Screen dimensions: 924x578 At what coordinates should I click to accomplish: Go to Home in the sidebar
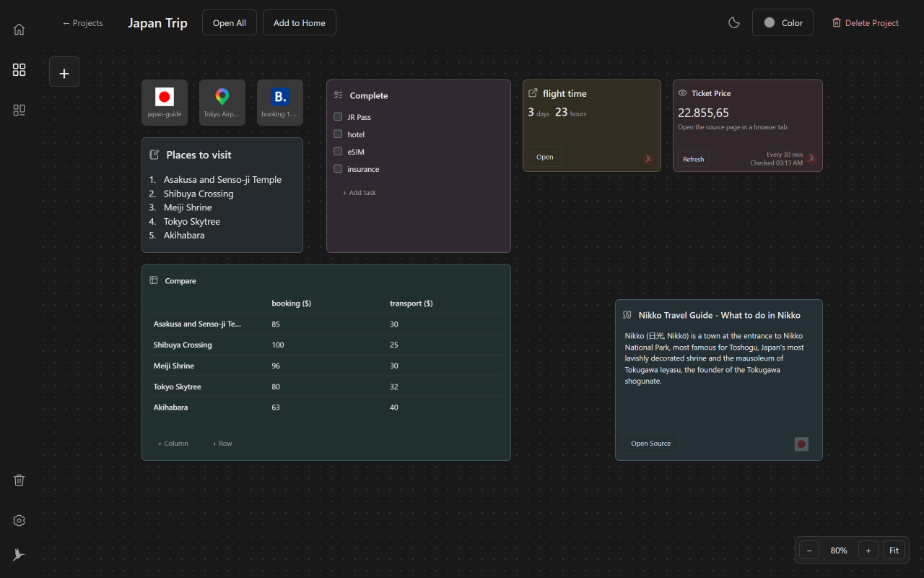(19, 30)
